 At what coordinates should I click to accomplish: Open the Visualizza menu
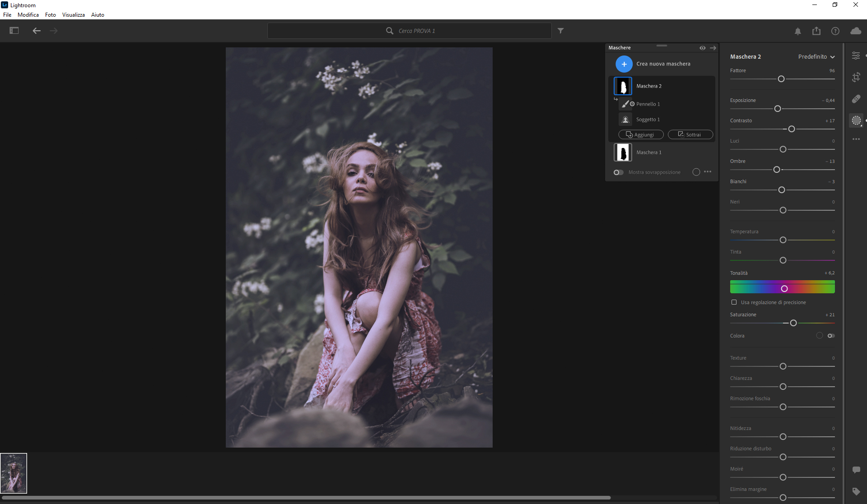(73, 15)
